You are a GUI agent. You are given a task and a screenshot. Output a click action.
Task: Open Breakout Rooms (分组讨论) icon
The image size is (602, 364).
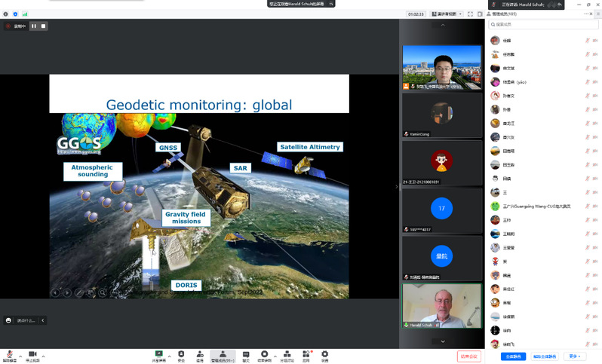[287, 355]
